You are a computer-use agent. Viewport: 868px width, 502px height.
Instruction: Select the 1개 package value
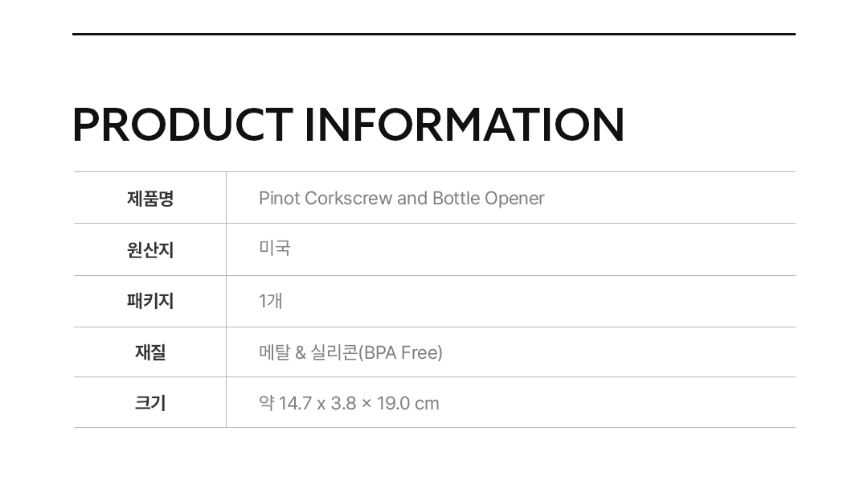[270, 302]
